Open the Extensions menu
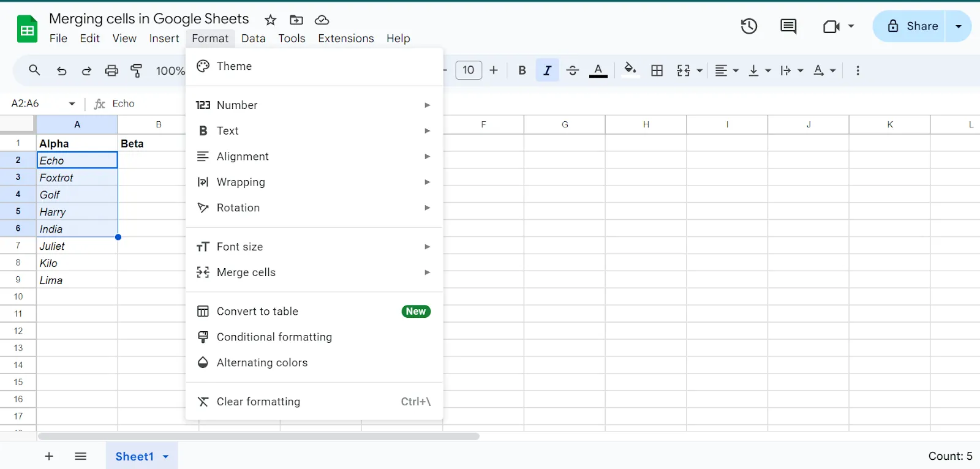980x469 pixels. point(345,38)
